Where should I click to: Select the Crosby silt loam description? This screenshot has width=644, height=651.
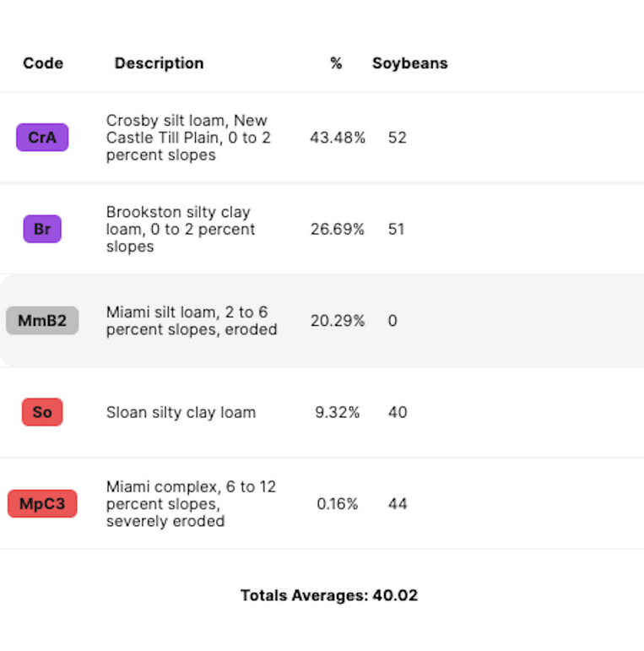pos(188,138)
